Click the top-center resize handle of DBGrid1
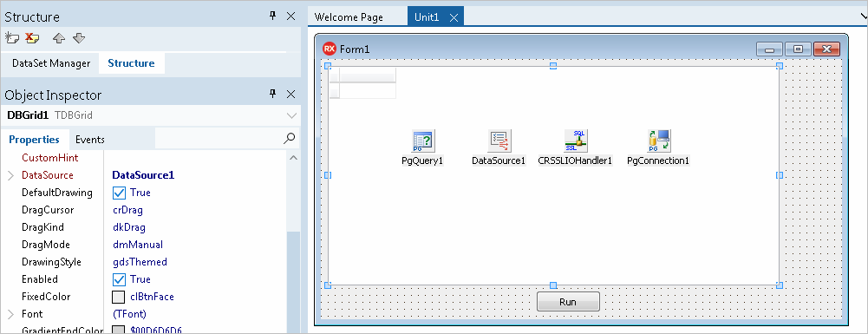This screenshot has width=868, height=334. pos(553,66)
